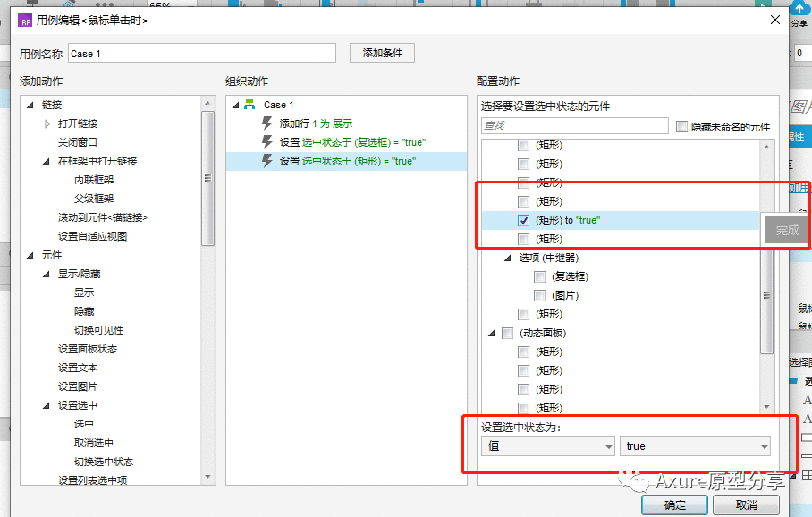The image size is (812, 517).
Task: Select the 父级框架 action
Action: 94,199
